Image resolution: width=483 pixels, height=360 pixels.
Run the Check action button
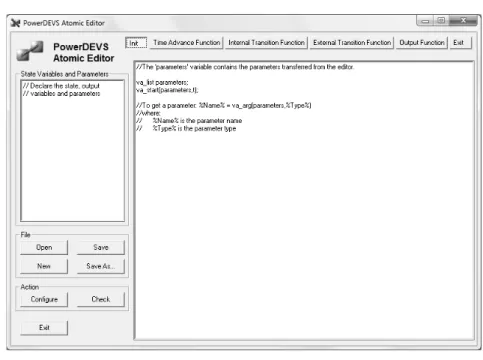(101, 299)
